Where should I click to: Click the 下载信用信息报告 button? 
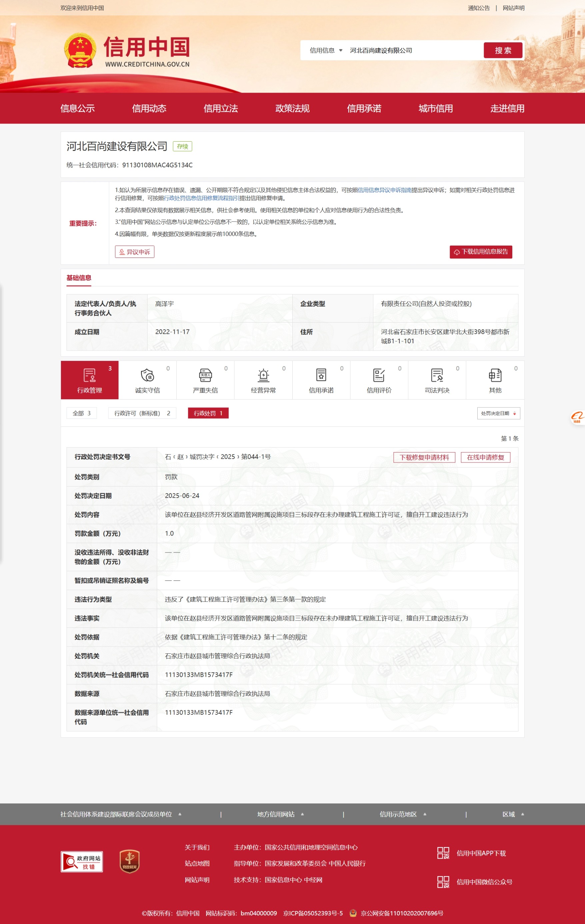coord(481,252)
